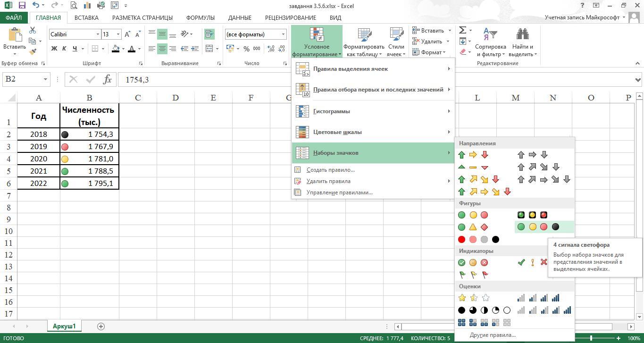Switch to the Formulas ribbon tab
The image size is (644, 343).
coord(200,17)
